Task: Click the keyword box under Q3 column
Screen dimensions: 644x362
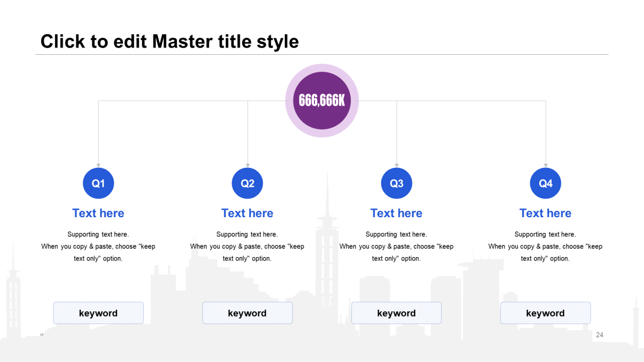Action: pyautogui.click(x=396, y=313)
